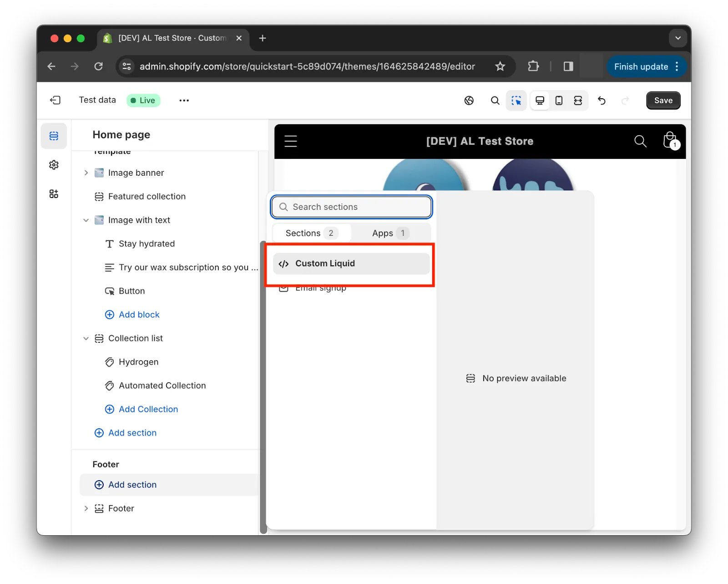Image resolution: width=728 pixels, height=584 pixels.
Task: Expand the Image banner section
Action: point(86,173)
